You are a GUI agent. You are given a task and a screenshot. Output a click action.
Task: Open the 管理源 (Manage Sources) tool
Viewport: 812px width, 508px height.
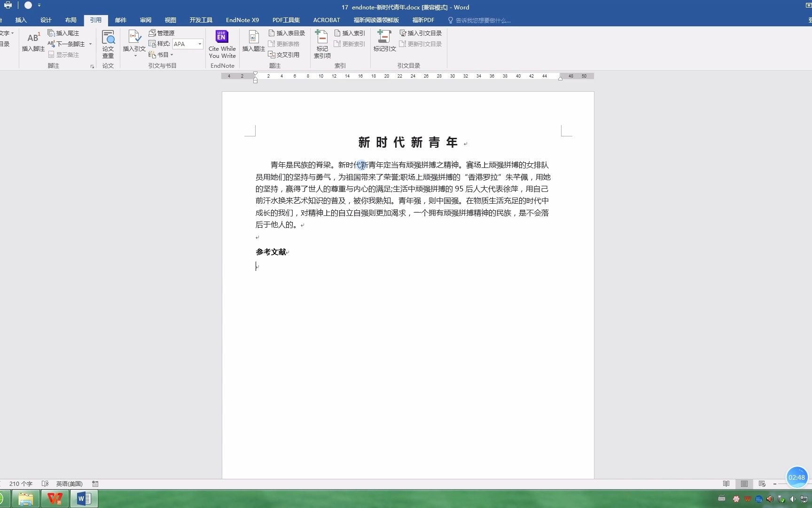(163, 33)
